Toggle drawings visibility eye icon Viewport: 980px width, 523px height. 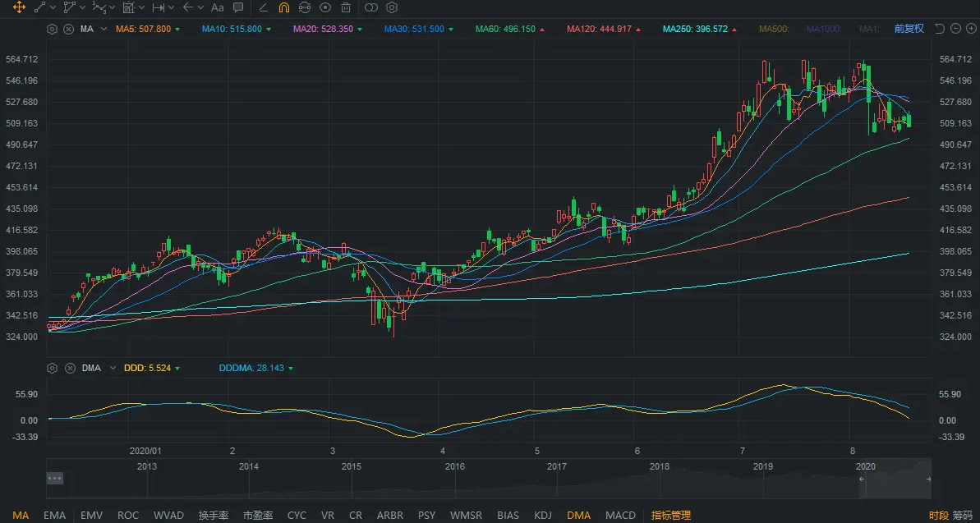coord(325,7)
